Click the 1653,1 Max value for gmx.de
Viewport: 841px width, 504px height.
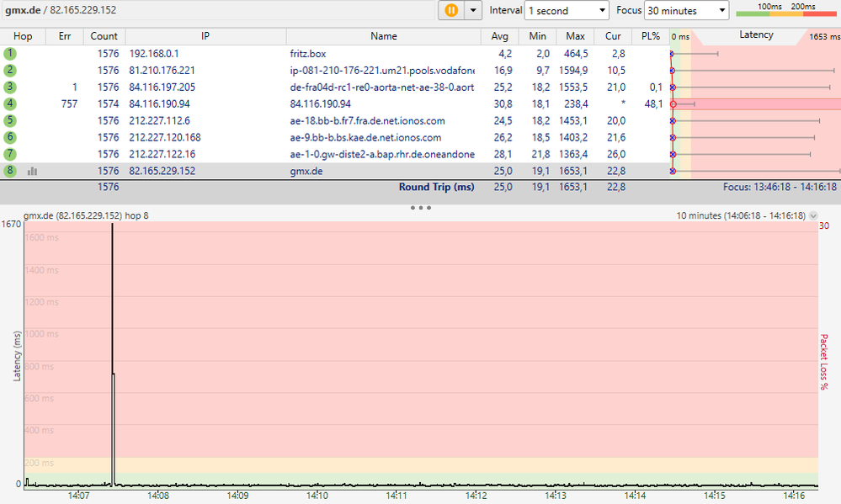click(572, 171)
